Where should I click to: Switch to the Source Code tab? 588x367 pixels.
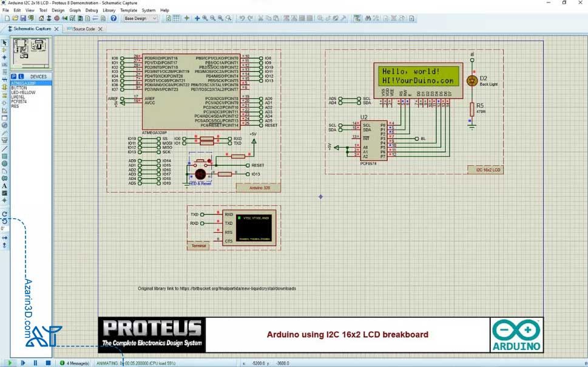(x=84, y=29)
